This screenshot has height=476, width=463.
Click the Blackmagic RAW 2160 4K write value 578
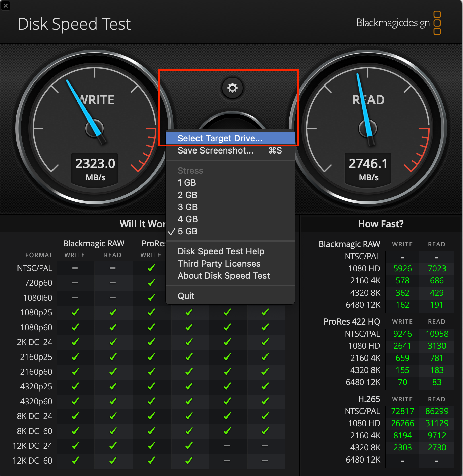point(402,281)
